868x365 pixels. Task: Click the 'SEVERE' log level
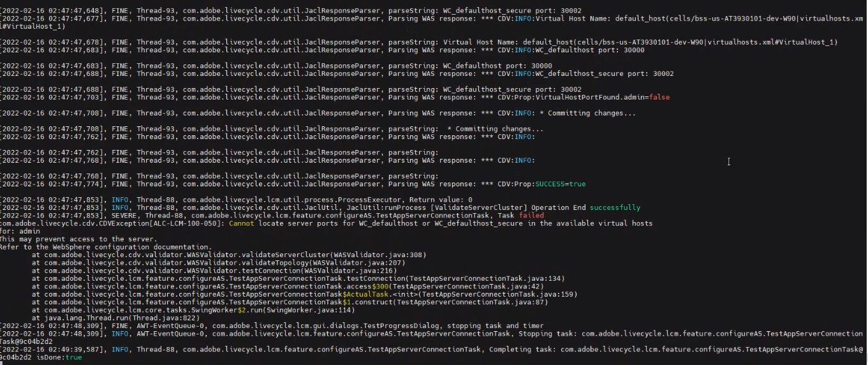point(124,216)
